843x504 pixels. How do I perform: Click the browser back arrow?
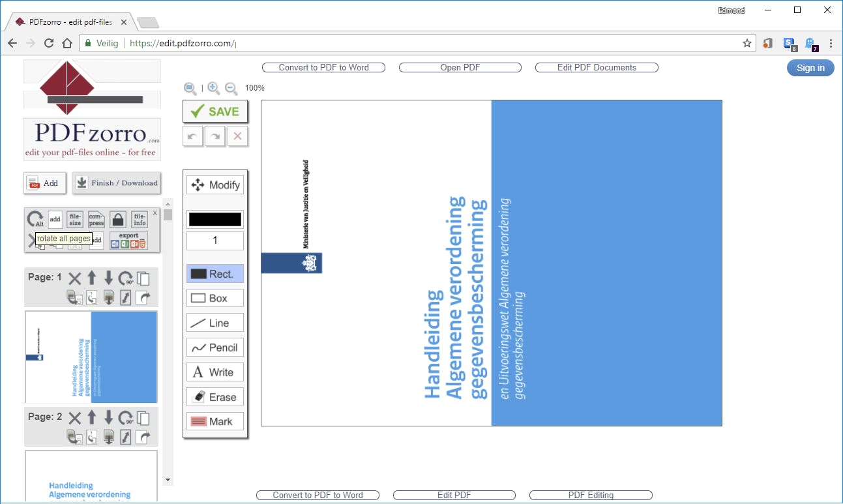click(12, 43)
